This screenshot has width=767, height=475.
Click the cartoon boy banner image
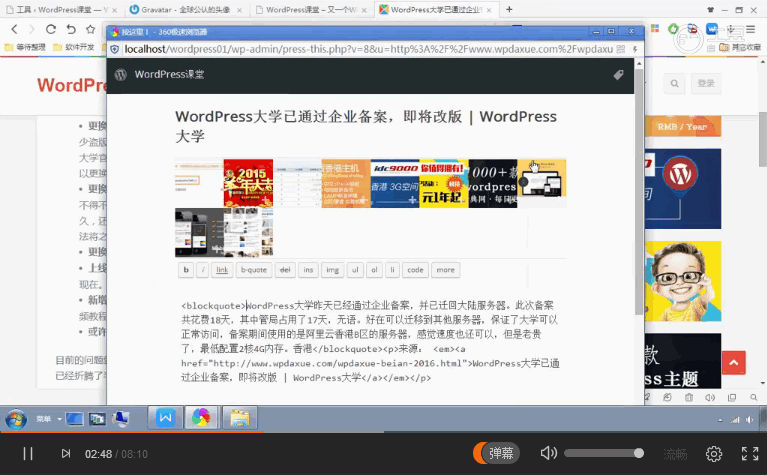pos(683,281)
